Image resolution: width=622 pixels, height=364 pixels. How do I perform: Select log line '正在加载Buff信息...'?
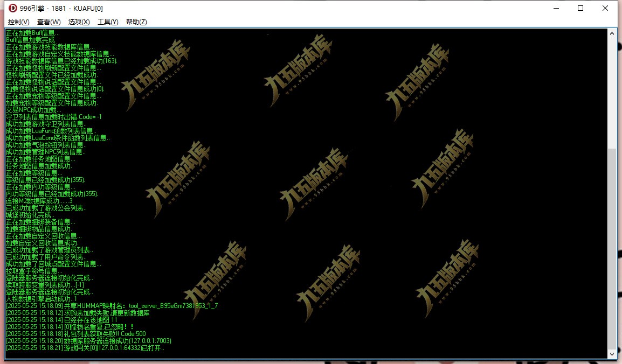[x=32, y=33]
